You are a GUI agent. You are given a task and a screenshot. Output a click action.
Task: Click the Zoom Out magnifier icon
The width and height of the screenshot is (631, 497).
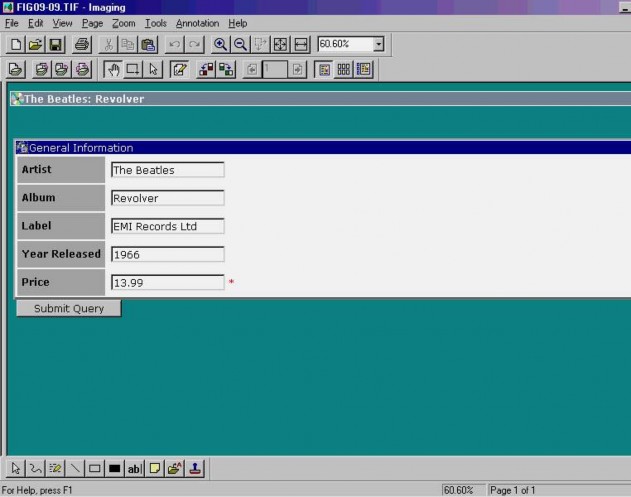240,45
